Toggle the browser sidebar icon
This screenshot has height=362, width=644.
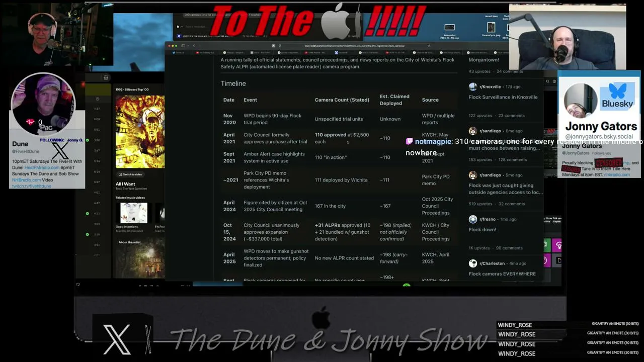184,46
